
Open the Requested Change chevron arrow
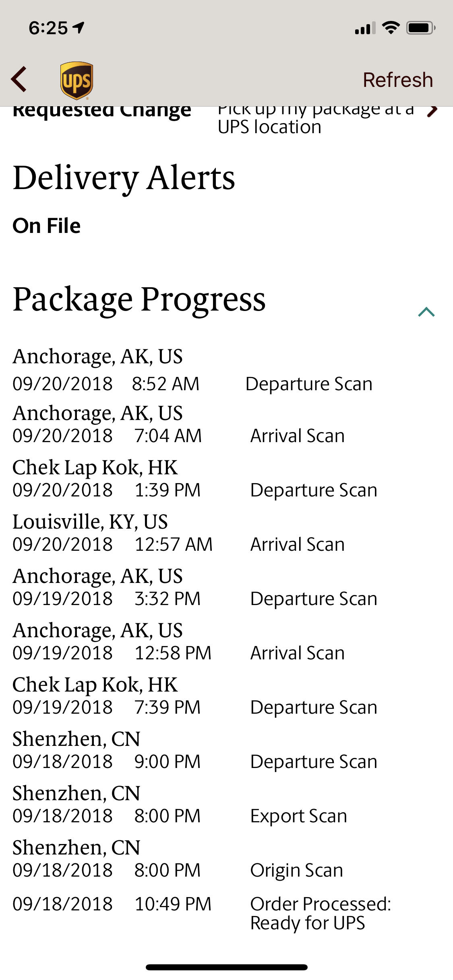(432, 111)
